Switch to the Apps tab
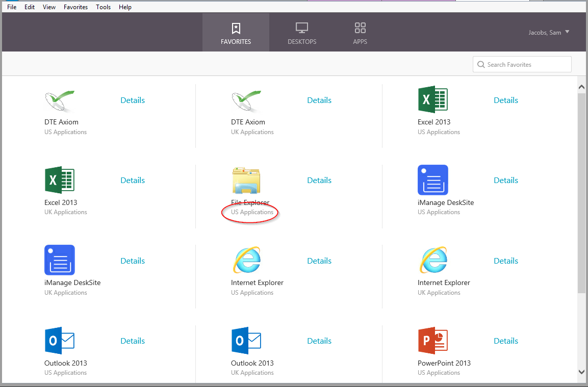The image size is (588, 387). (x=360, y=33)
